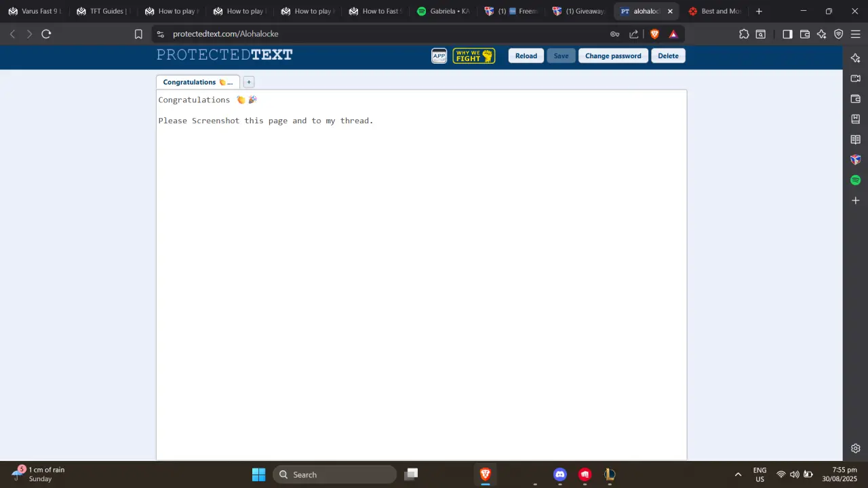Image resolution: width=868 pixels, height=488 pixels.
Task: Switch to Varus Fast 9 browser tab
Action: (x=34, y=11)
